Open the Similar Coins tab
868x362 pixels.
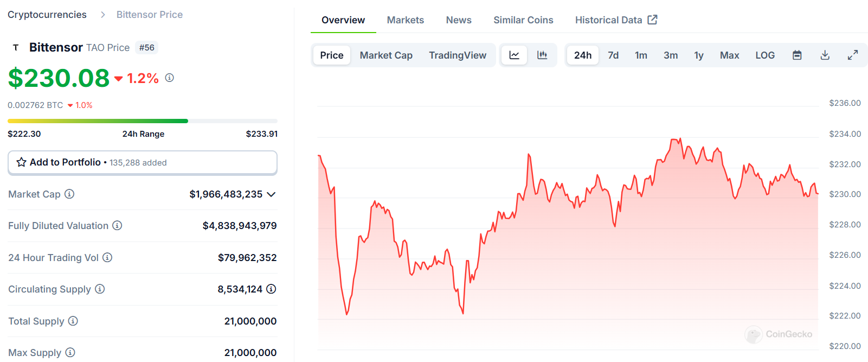[x=523, y=20]
